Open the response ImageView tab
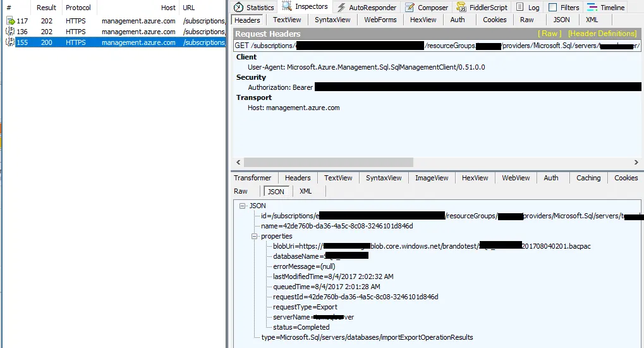The height and width of the screenshot is (348, 644). (432, 178)
